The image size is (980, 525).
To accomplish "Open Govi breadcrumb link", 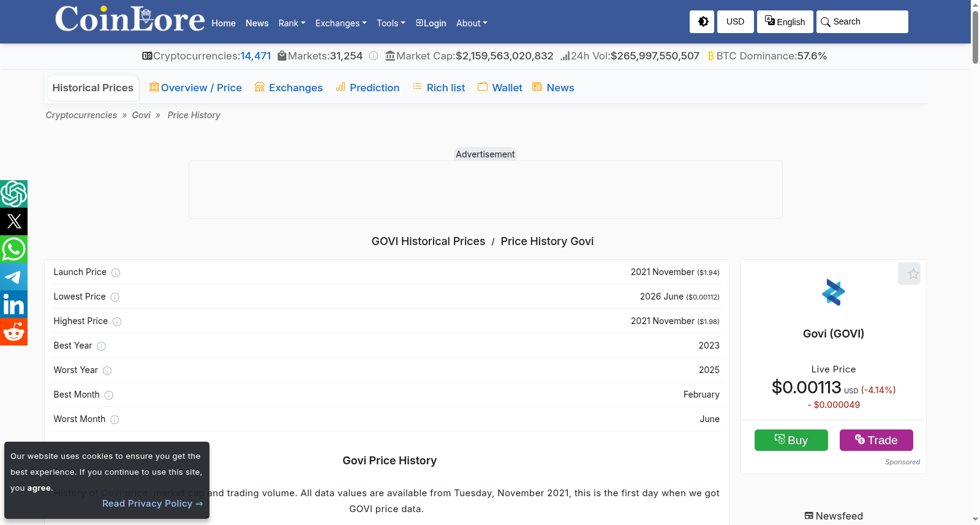I will 141,115.
